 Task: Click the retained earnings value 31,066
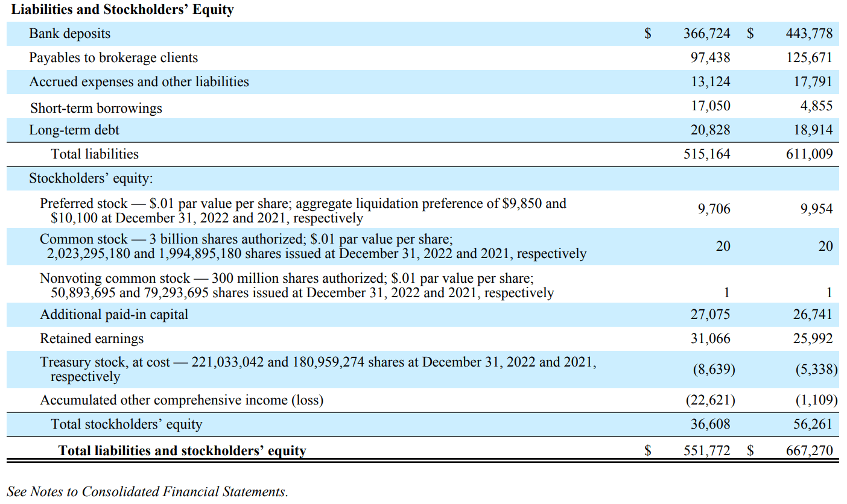(x=710, y=339)
